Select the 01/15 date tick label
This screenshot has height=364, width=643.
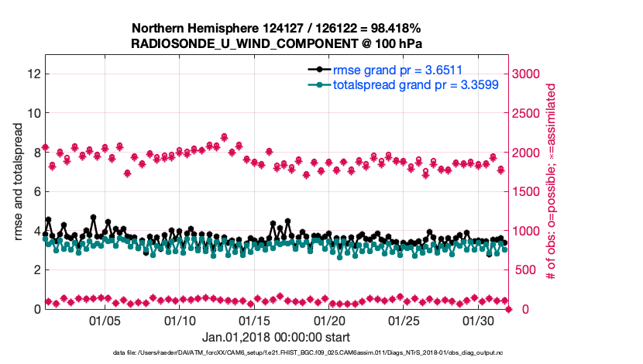254,321
